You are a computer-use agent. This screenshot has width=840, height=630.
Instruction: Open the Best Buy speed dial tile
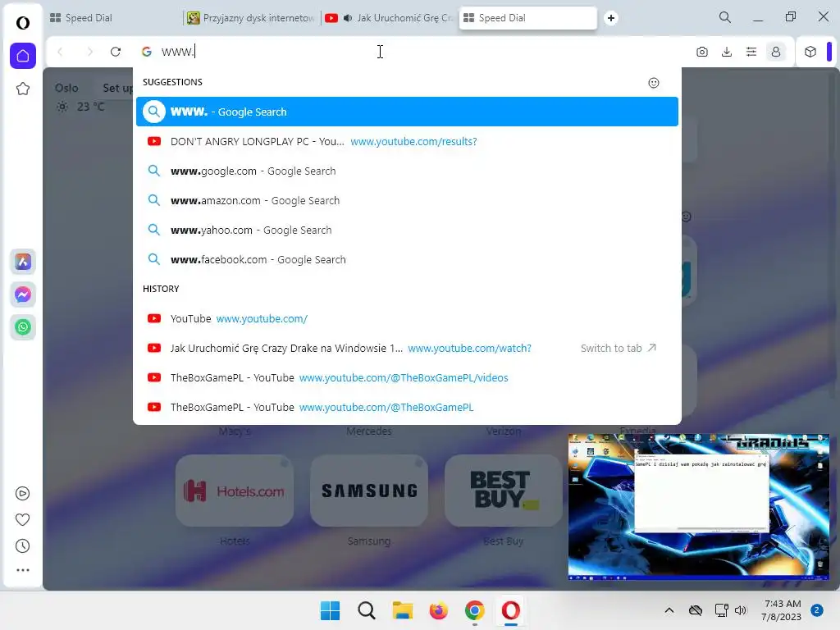tap(504, 491)
